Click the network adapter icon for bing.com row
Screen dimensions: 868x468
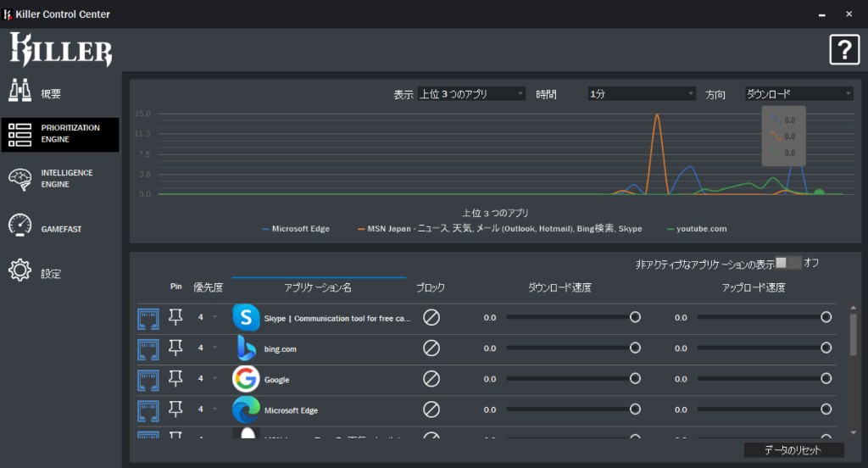pos(148,348)
